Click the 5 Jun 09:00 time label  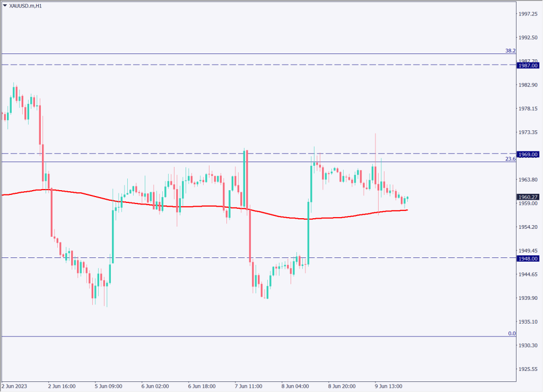point(109,386)
